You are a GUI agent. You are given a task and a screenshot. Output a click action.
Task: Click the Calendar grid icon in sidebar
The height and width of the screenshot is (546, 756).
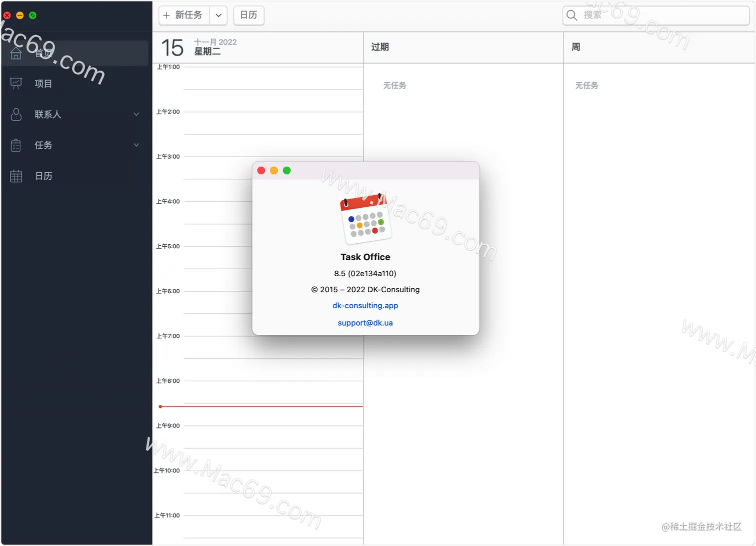(16, 176)
